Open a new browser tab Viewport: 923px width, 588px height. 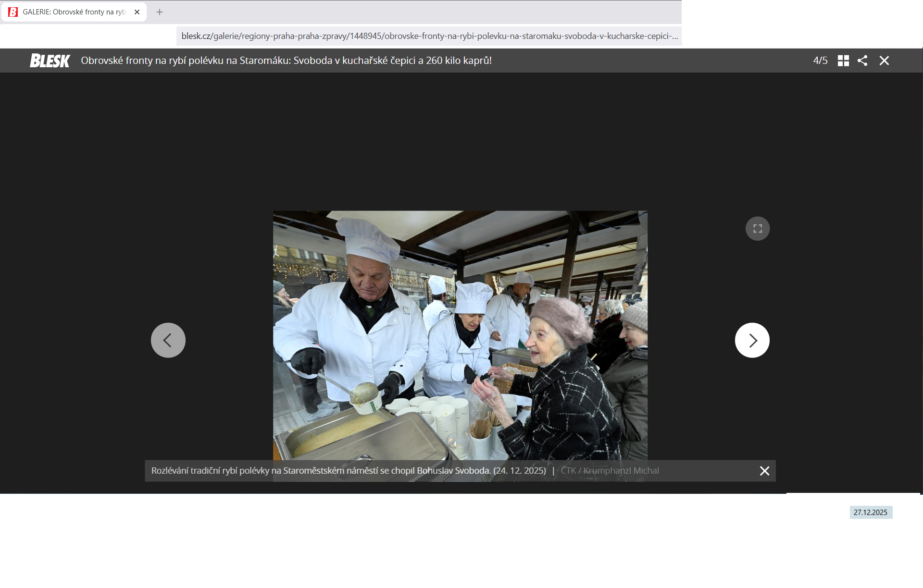pyautogui.click(x=160, y=12)
